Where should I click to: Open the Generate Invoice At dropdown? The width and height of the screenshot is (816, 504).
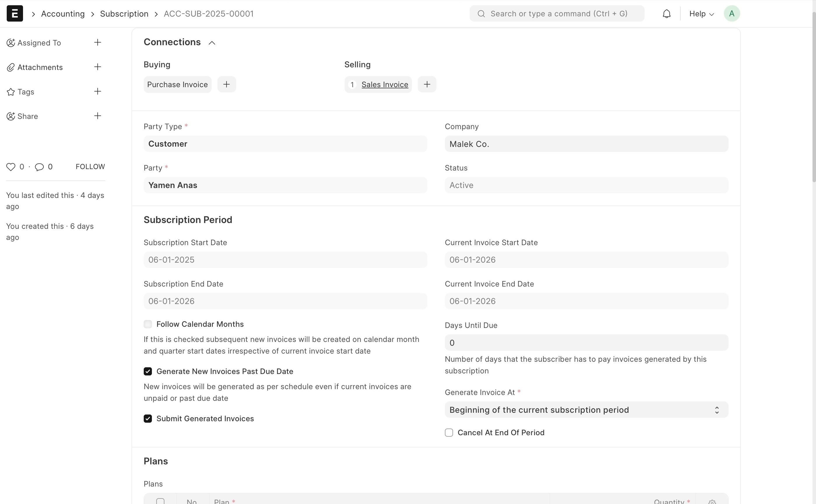pyautogui.click(x=586, y=410)
